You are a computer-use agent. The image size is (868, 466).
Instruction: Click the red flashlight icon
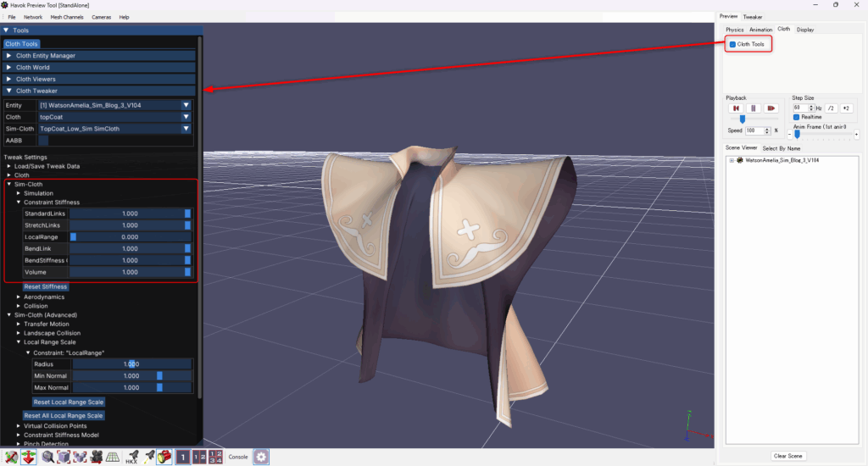[x=164, y=457]
